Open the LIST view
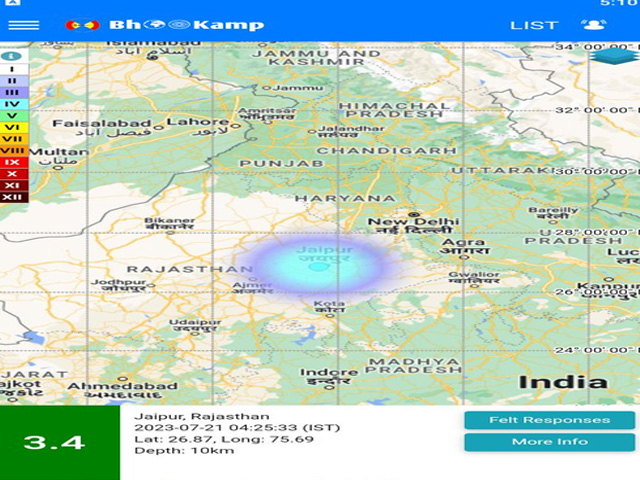640x480 pixels. (x=534, y=25)
